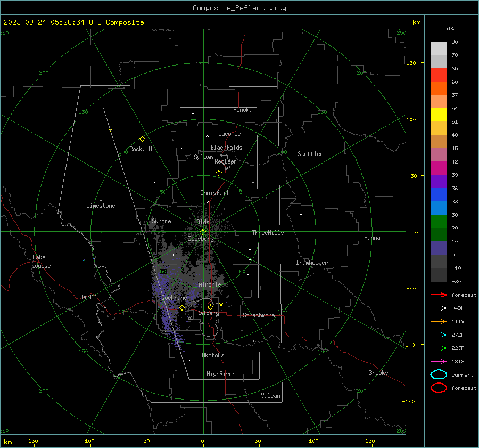Select the indigo 0-10 dBZ color swatch
Screen dimensions: 479x448
(439, 248)
